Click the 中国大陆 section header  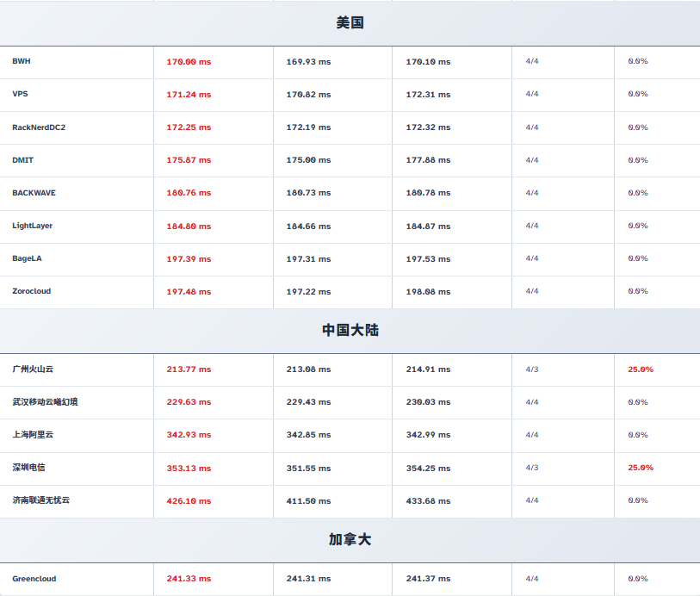[350, 331]
